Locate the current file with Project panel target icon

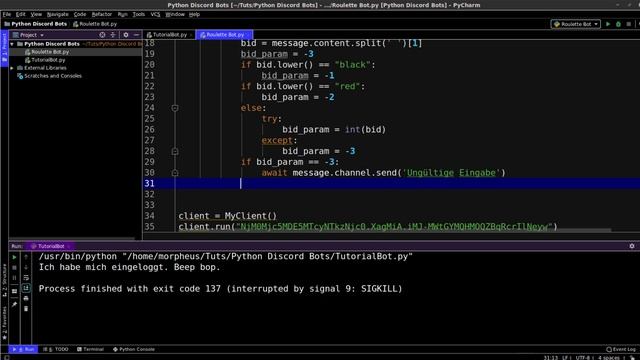(102, 35)
